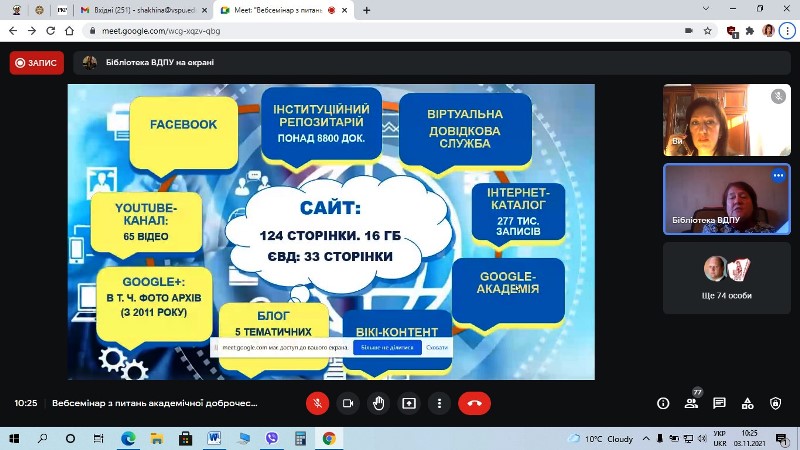Open the third pinned browser tab

pos(62,10)
